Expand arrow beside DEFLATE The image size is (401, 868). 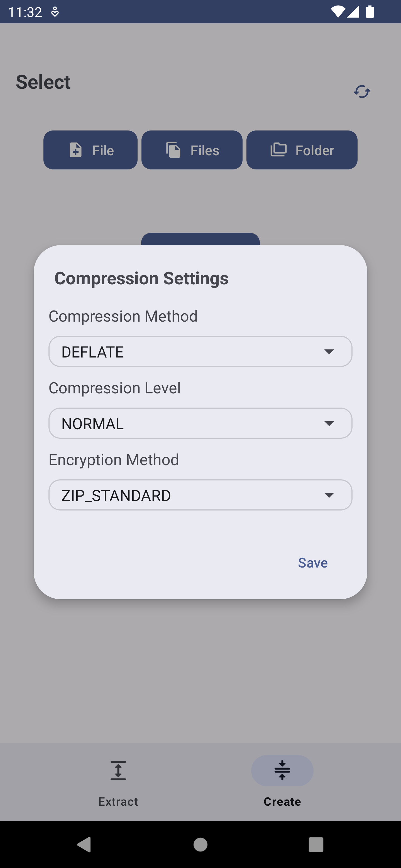(329, 352)
